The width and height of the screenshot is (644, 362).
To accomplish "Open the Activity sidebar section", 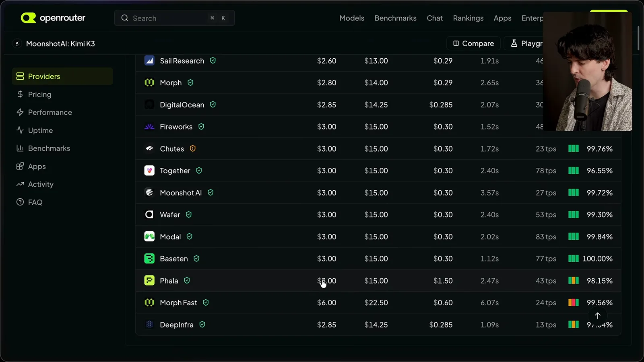I will click(x=62, y=184).
